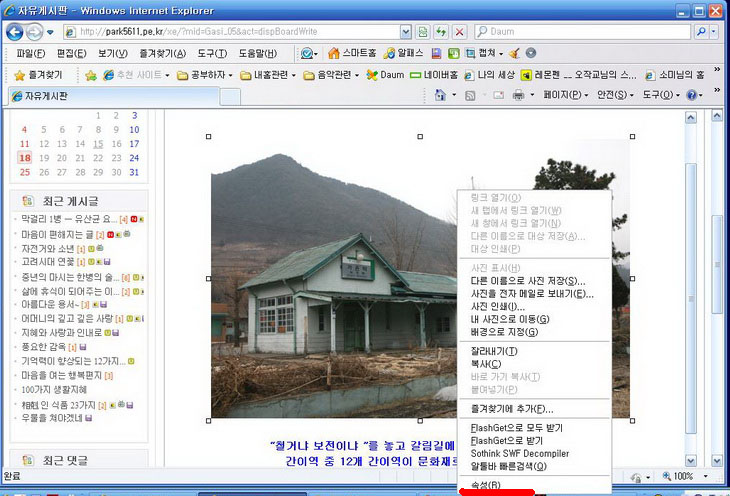Click date 18 in the sidebar calendar
The width and height of the screenshot is (730, 496).
click(25, 158)
